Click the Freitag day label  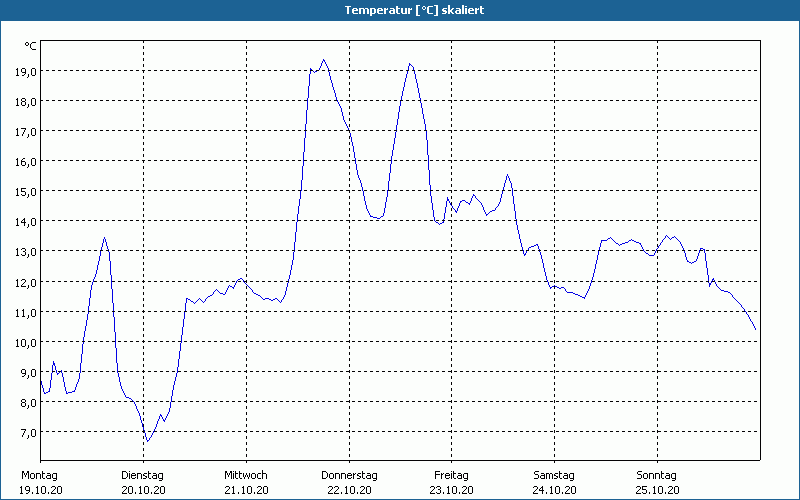click(x=452, y=476)
